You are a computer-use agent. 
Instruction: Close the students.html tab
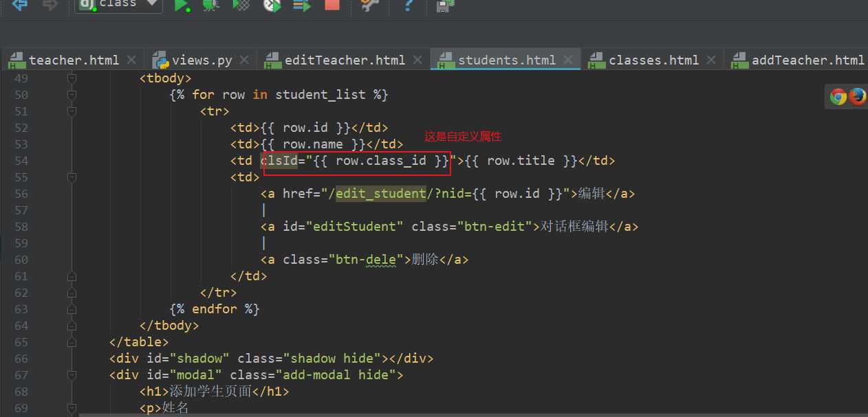(569, 60)
